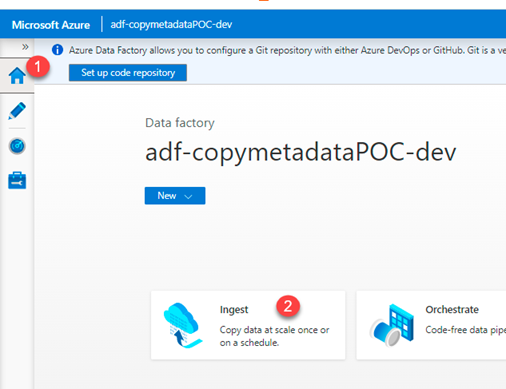Open the Manage toolbox icon
Screen dimensions: 506x389
point(17,180)
